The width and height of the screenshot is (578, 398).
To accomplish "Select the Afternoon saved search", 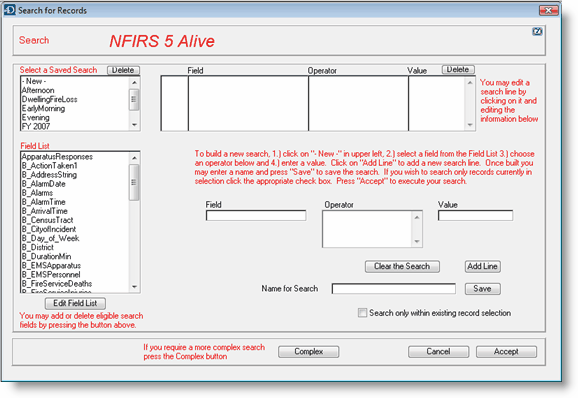I will click(76, 90).
